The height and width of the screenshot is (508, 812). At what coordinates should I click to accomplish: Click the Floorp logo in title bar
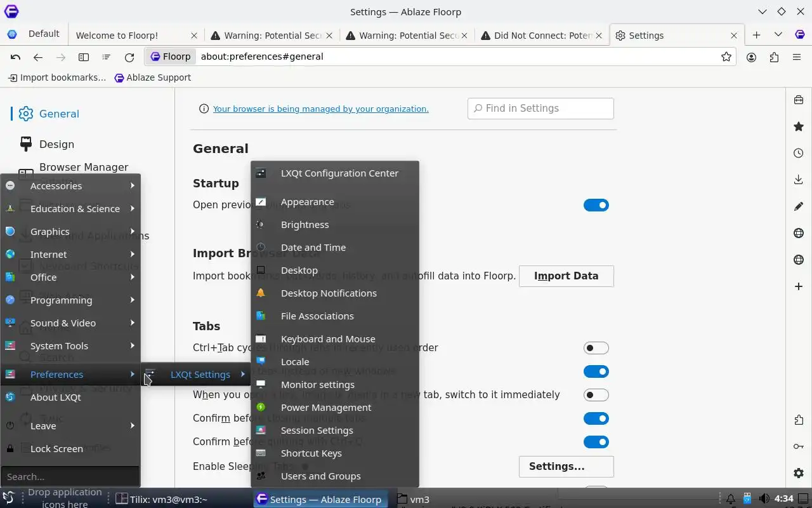pyautogui.click(x=11, y=11)
